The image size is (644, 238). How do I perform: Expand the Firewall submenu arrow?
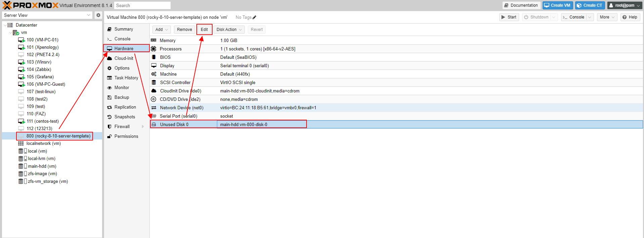(143, 127)
